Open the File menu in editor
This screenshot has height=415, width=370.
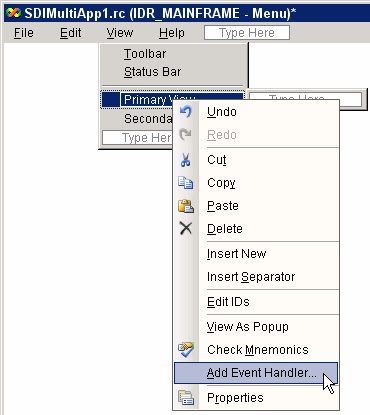point(24,33)
